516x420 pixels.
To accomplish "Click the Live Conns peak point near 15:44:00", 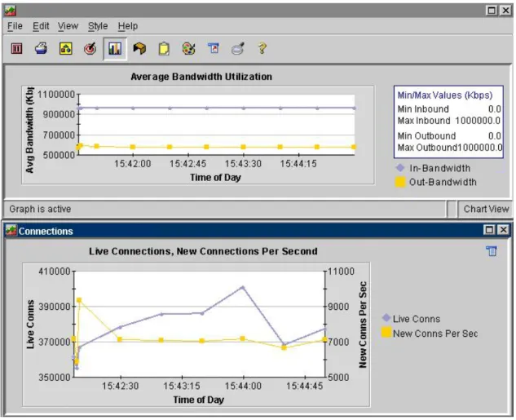I will pyautogui.click(x=243, y=287).
